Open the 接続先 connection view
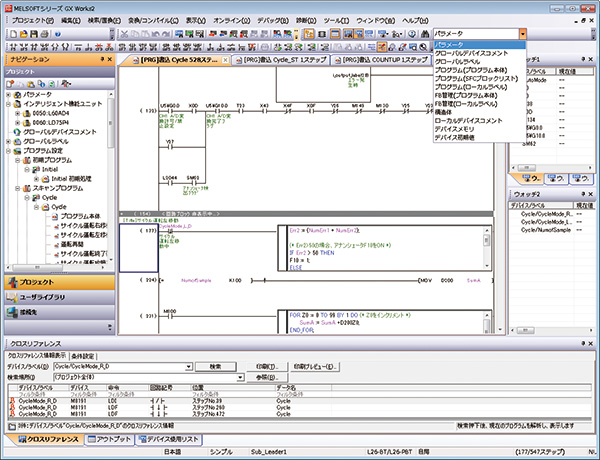The height and width of the screenshot is (460, 600). 60,312
